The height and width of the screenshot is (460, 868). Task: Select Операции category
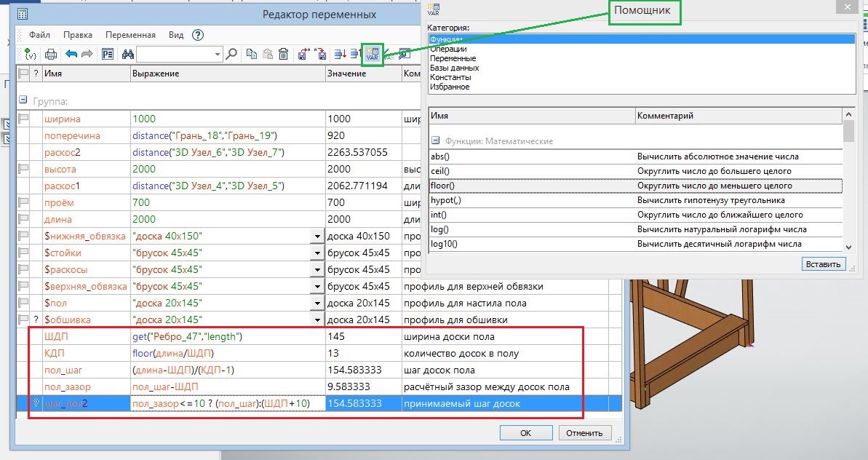448,49
